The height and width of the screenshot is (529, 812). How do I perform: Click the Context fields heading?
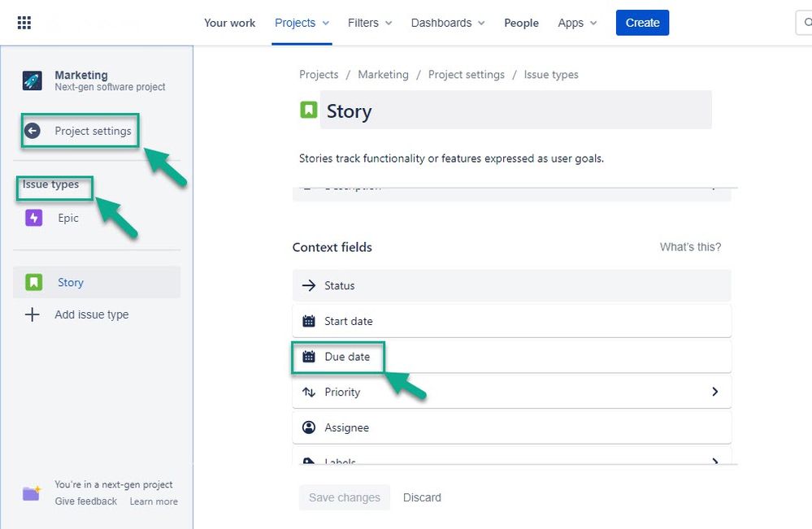[332, 247]
